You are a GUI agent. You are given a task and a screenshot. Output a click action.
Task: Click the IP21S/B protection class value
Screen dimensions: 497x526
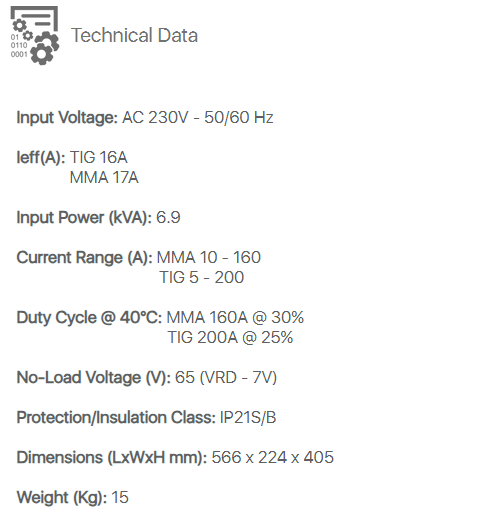(x=248, y=418)
